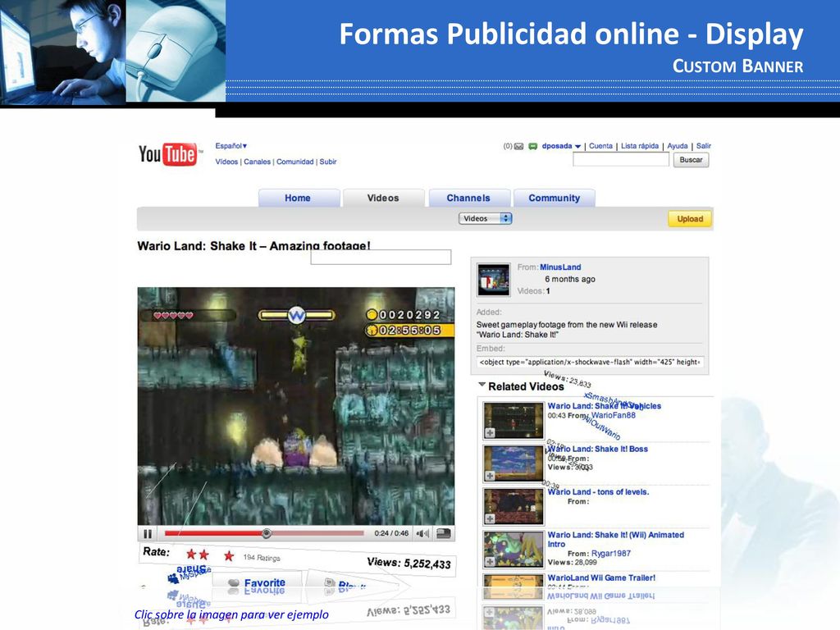This screenshot has height=630, width=840.
Task: Click the YouTube logo
Action: click(x=168, y=154)
